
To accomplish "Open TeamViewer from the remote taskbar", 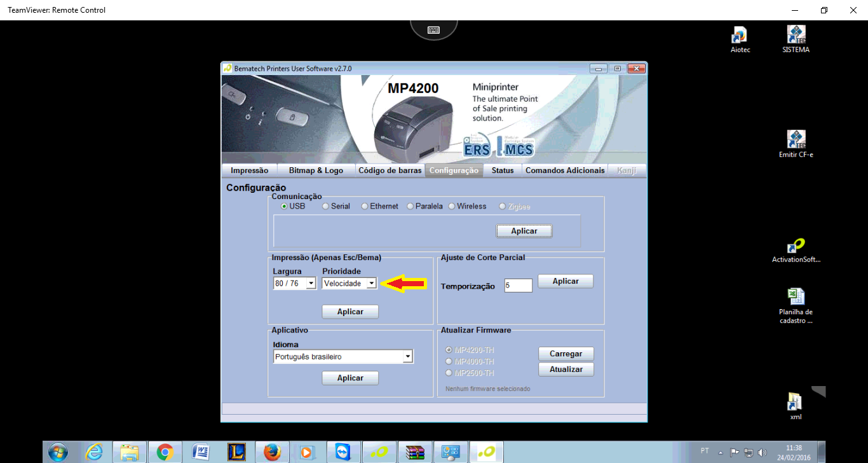I will 343,452.
